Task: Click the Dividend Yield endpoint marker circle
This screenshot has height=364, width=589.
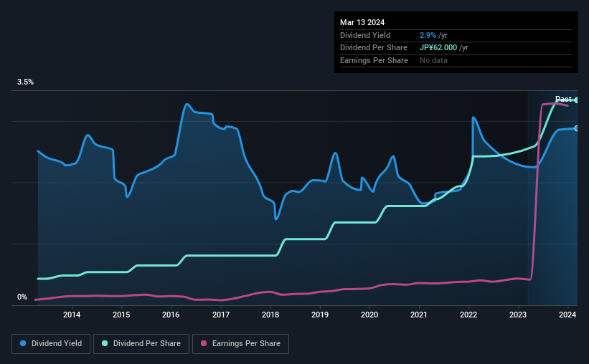Action: tap(577, 128)
